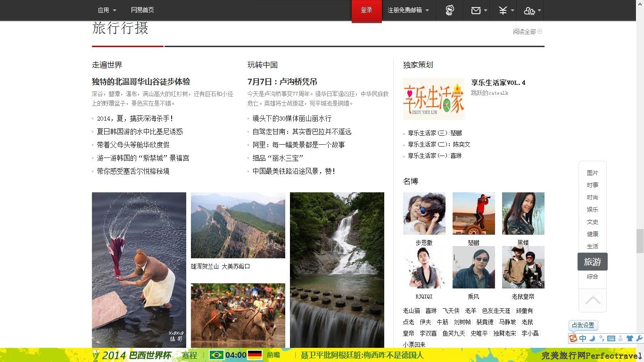Viewport: 644px width, 362px height.
Task: Click the mascot icon in top bar
Action: (x=450, y=10)
